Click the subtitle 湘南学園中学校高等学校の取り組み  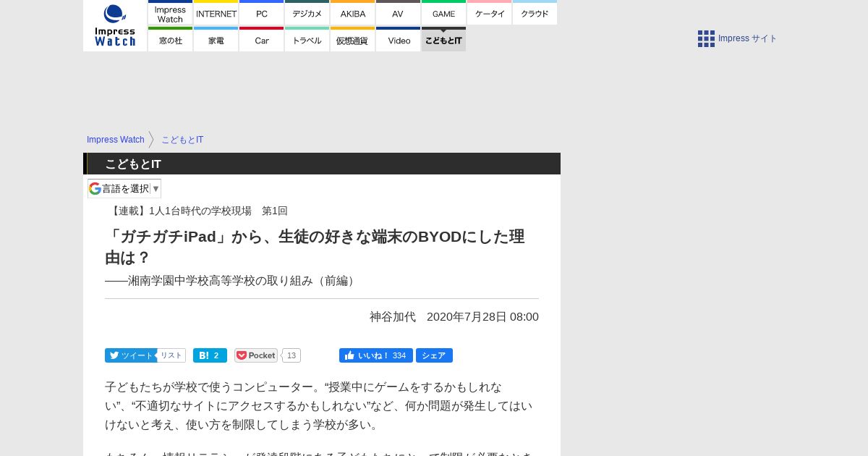(232, 281)
